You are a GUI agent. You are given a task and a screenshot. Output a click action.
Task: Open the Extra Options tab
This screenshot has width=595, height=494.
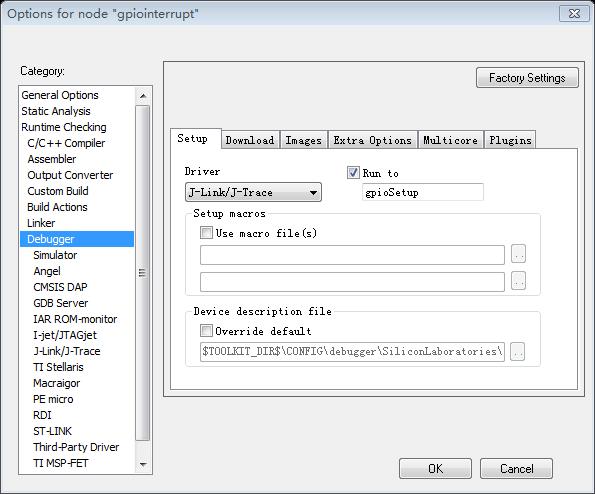pos(373,140)
